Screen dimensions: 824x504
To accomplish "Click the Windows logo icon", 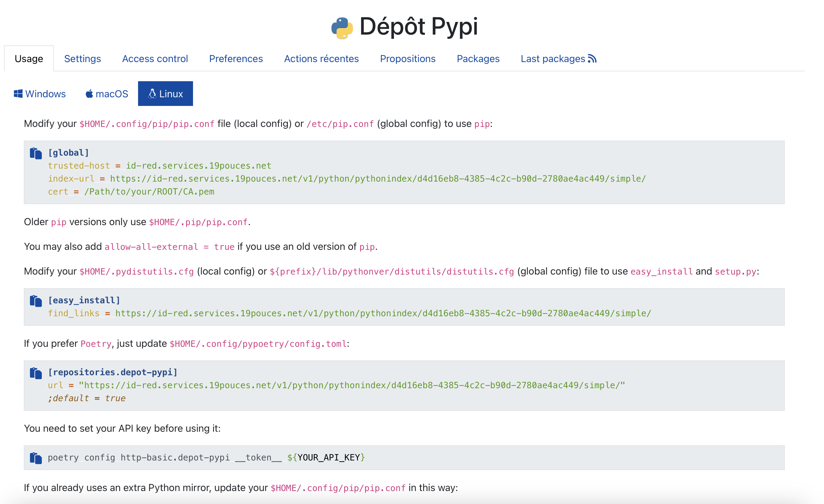I will (x=18, y=94).
